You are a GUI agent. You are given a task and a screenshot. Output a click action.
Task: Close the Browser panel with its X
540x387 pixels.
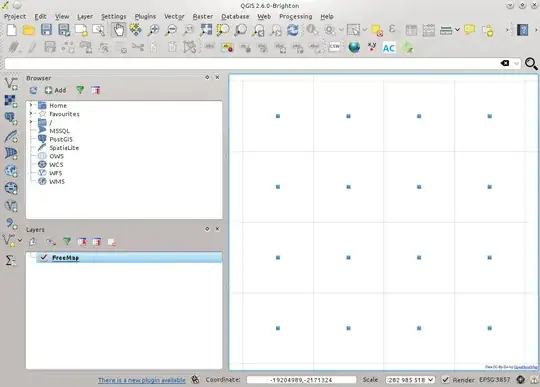[217, 77]
